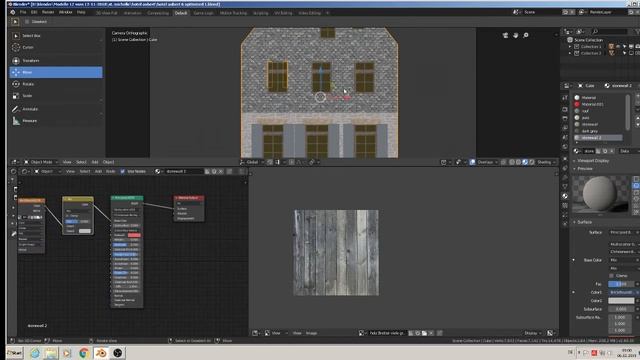Select the Cursor tool

pos(56,47)
